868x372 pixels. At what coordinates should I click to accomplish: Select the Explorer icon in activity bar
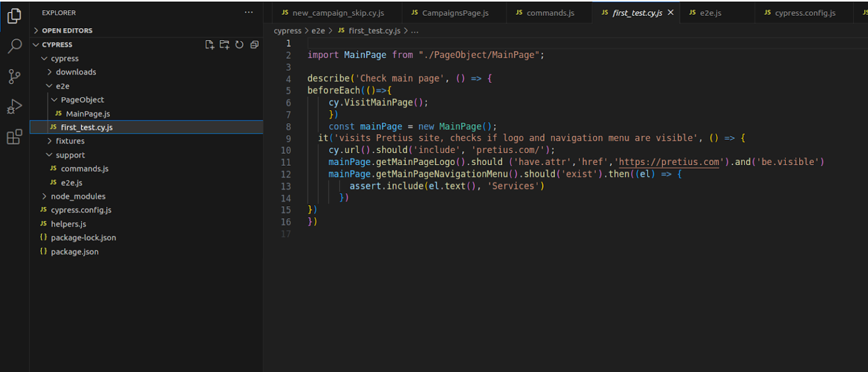click(14, 16)
